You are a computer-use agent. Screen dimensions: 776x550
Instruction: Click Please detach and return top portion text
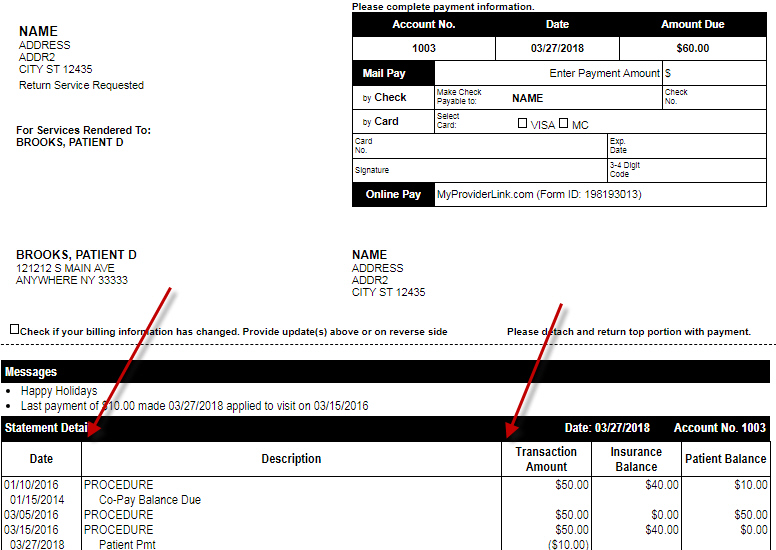(x=629, y=332)
